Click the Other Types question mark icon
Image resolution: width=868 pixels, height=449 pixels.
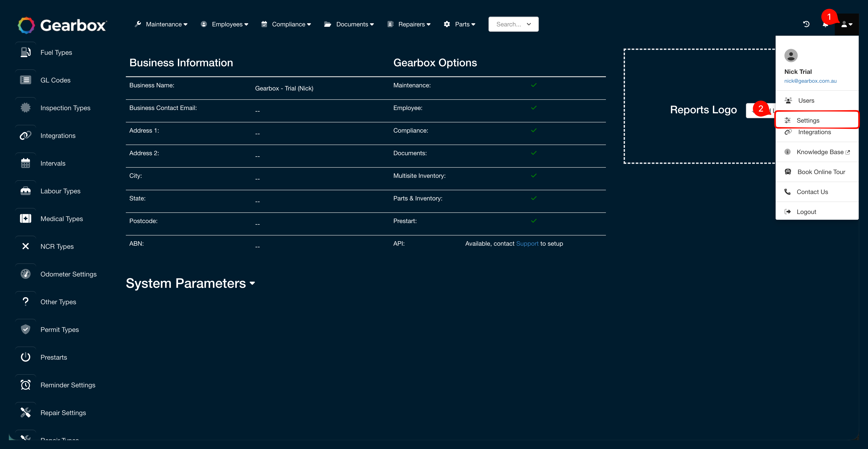(x=26, y=302)
